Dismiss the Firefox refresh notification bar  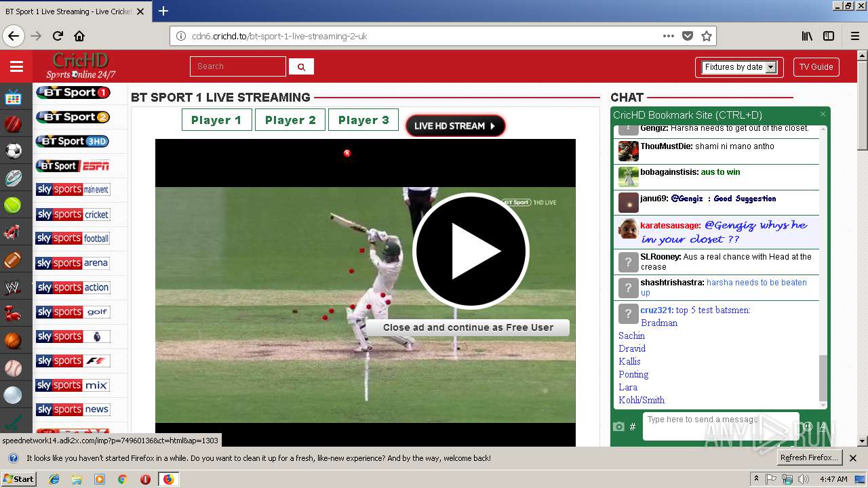(x=853, y=458)
